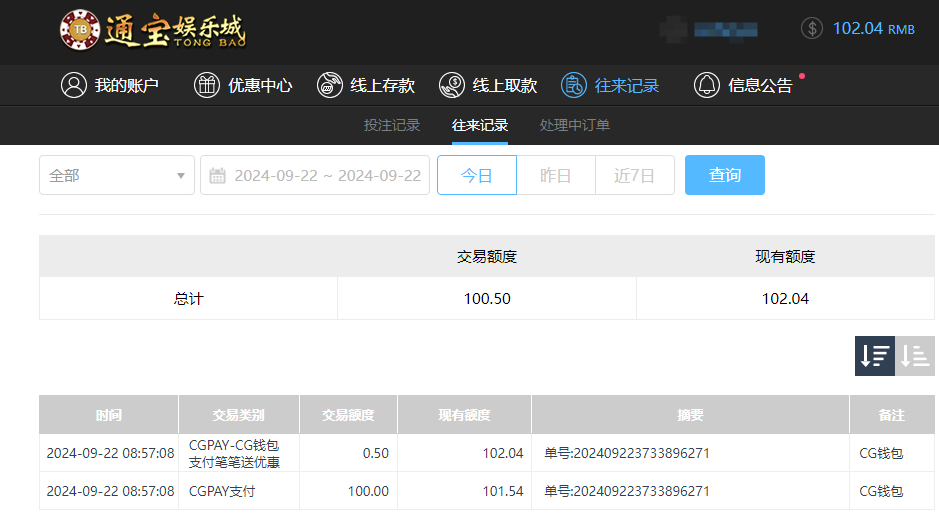Click the online withdrawal icon
This screenshot has height=521, width=939.
click(452, 85)
